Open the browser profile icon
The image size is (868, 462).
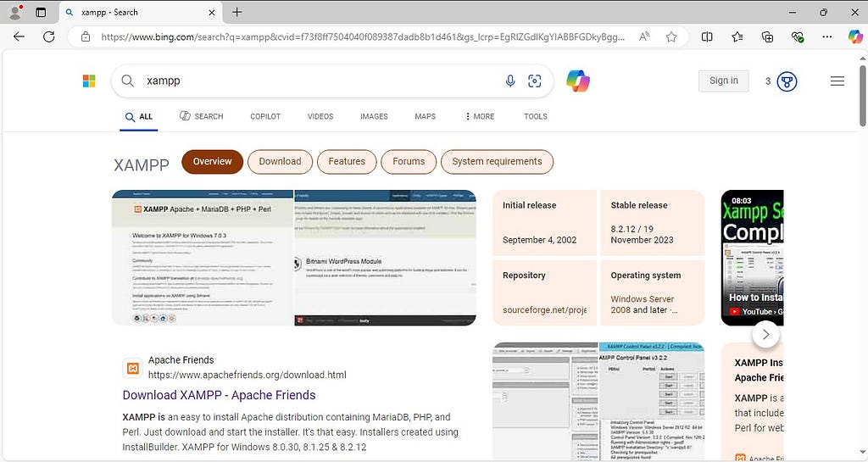(x=15, y=12)
